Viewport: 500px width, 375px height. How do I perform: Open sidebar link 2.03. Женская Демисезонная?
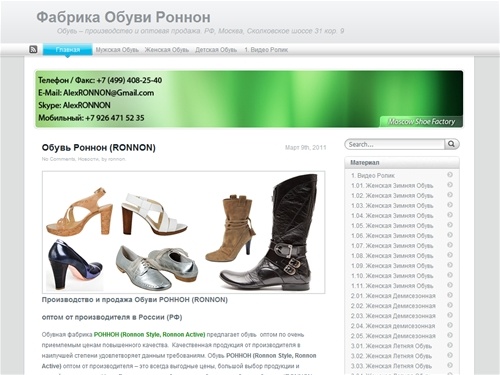393,316
